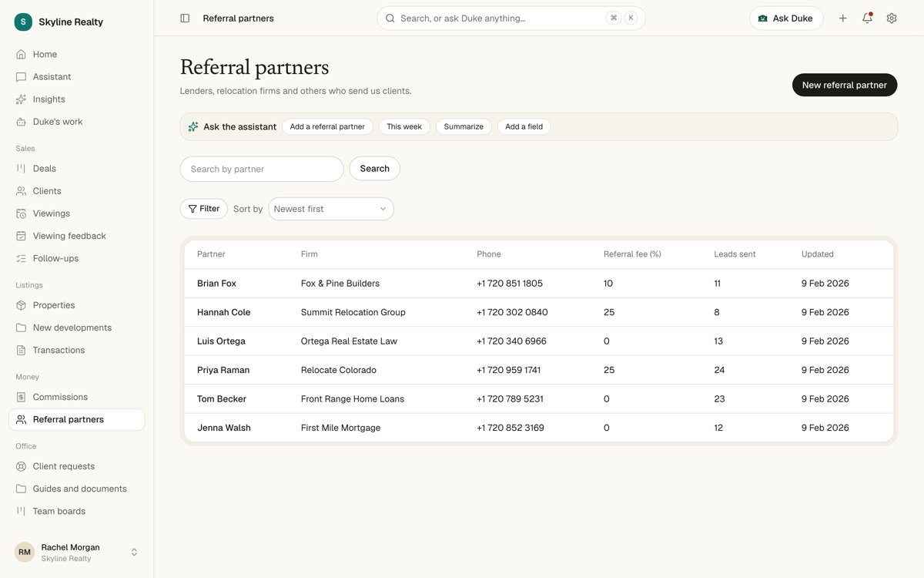Image resolution: width=924 pixels, height=578 pixels.
Task: Click the magnifier icon in global search
Action: point(390,18)
